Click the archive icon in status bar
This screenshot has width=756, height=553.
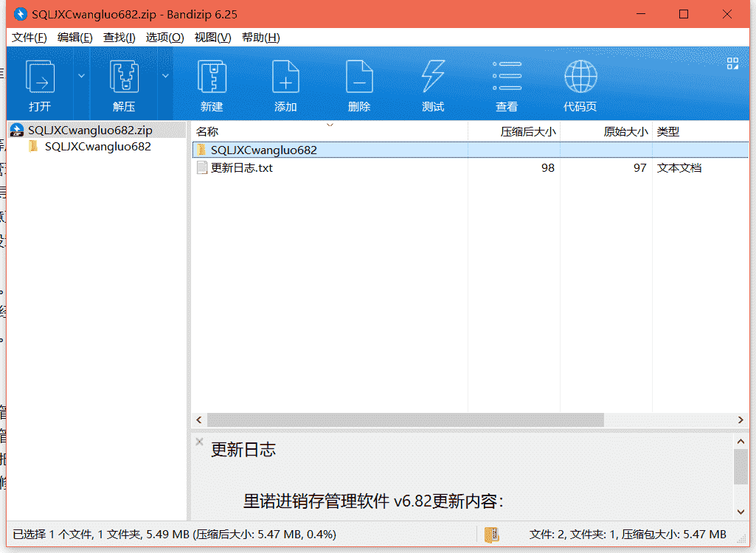pos(491,534)
